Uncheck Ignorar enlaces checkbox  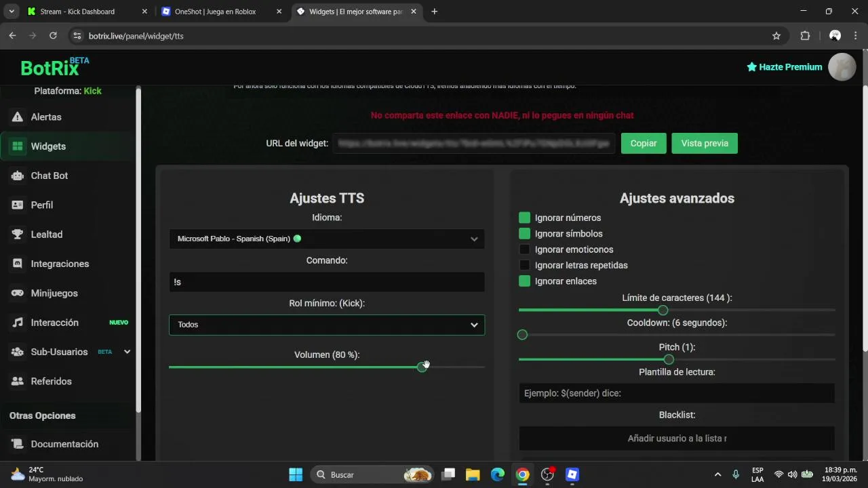(x=524, y=281)
